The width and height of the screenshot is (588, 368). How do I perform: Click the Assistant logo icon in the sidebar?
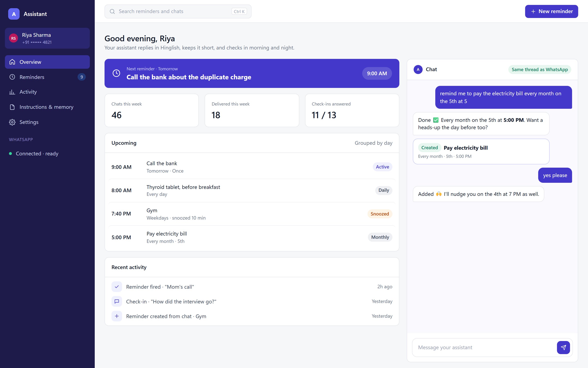click(14, 14)
